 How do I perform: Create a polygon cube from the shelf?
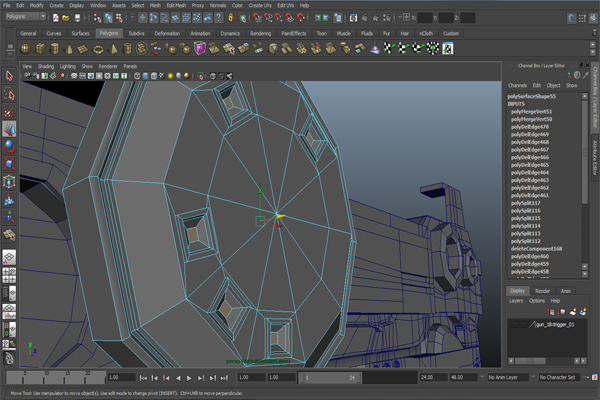pos(40,49)
